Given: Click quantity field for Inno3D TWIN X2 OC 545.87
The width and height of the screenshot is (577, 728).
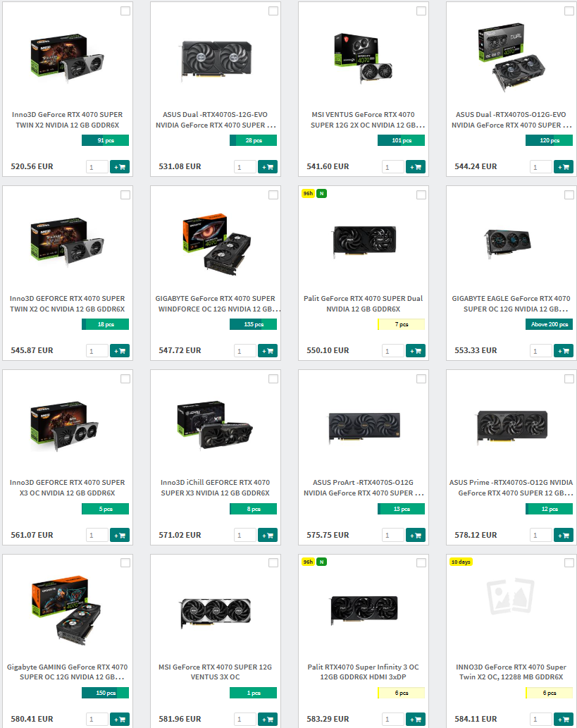Looking at the screenshot, I should (97, 350).
